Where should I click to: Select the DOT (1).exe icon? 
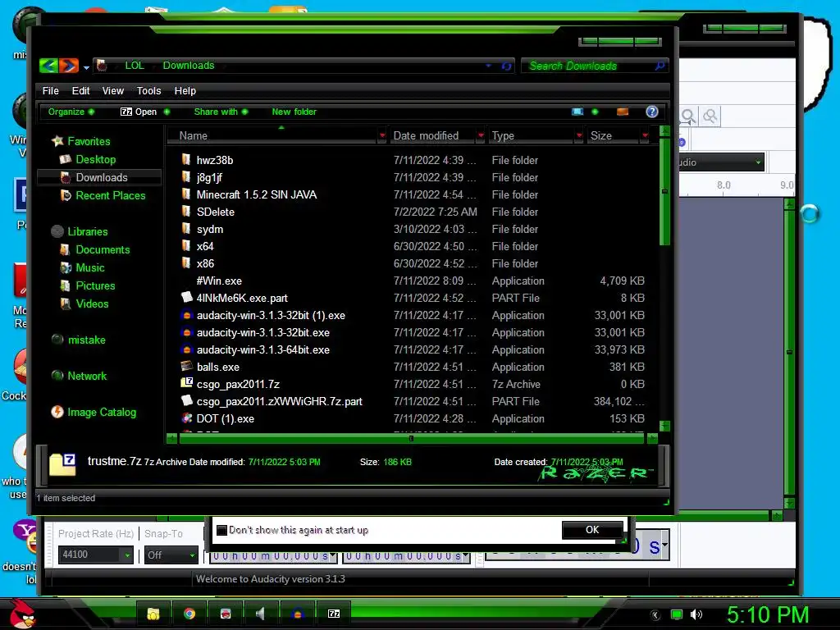186,418
